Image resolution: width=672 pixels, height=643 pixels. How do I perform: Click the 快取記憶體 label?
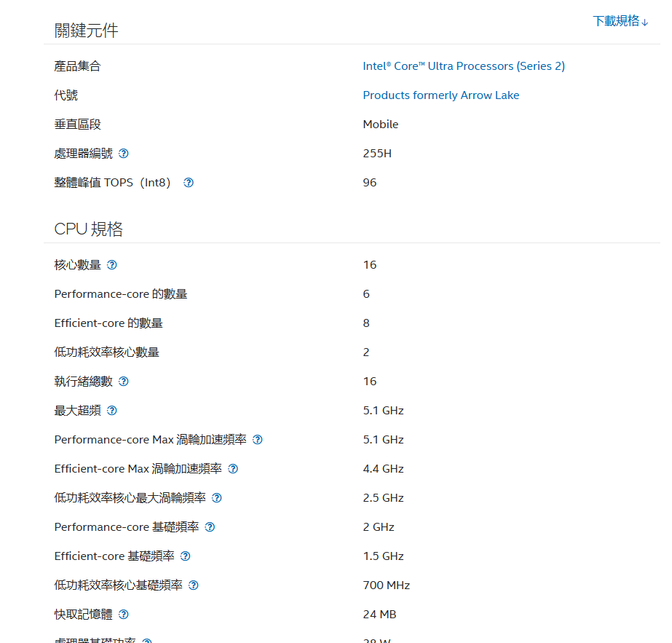click(x=84, y=615)
